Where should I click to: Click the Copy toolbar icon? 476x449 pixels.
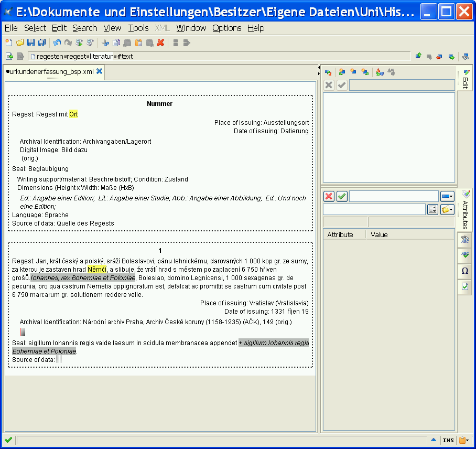[116, 43]
